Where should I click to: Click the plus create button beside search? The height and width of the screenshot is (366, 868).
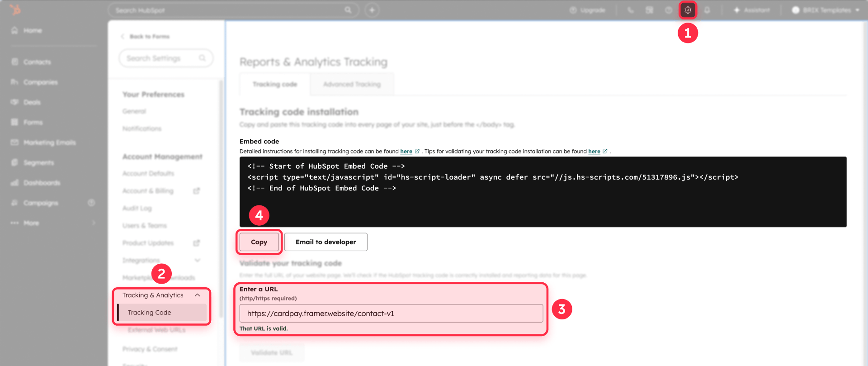coord(372,10)
